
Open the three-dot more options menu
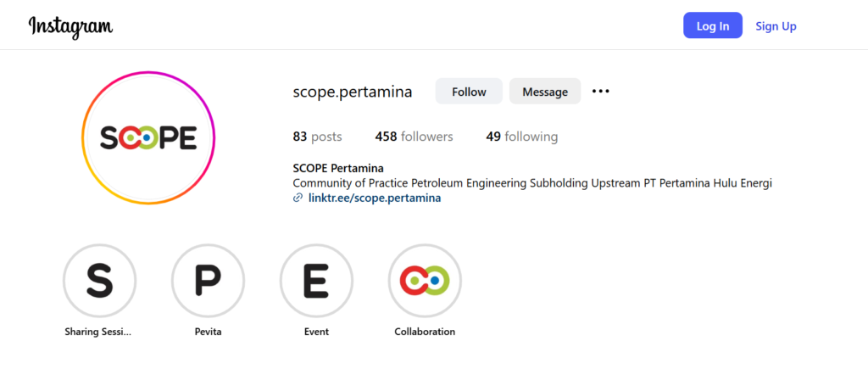coord(601,92)
